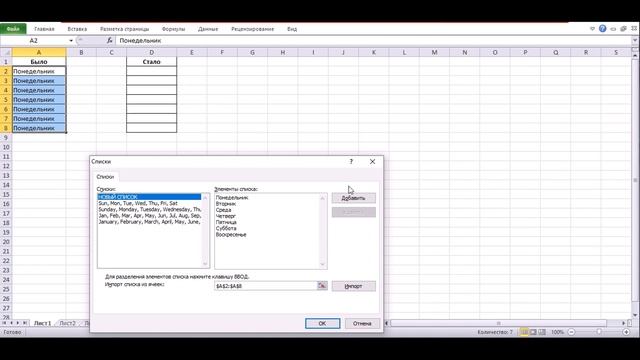Select cell A1 labeled Было
The width and height of the screenshot is (640, 360).
(x=39, y=62)
